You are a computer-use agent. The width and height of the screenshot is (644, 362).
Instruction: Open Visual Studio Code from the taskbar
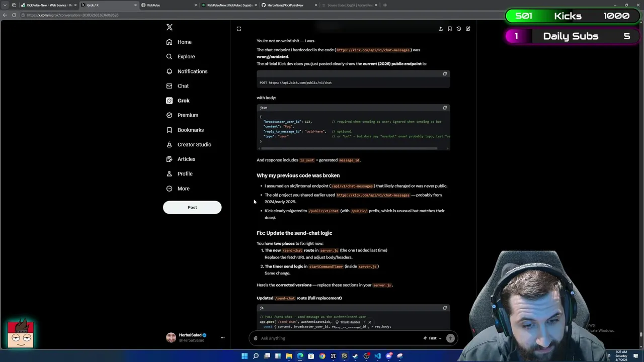click(x=377, y=356)
